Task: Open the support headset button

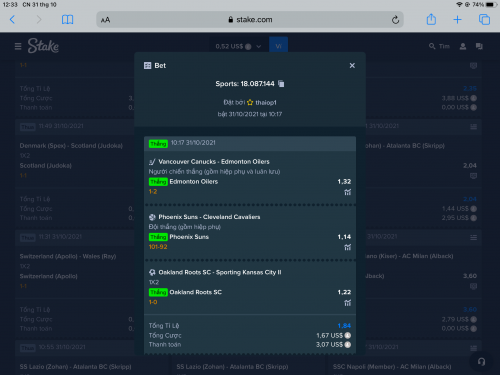Action: pos(481,362)
